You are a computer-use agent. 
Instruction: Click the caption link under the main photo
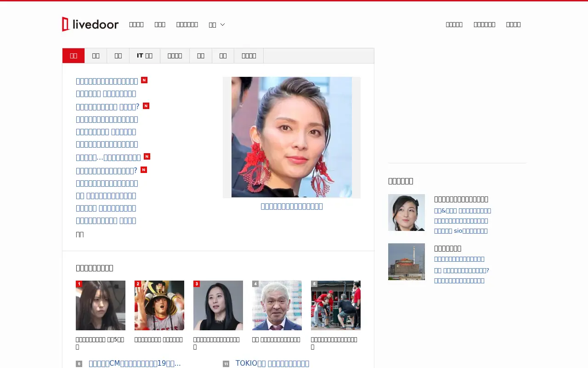[x=292, y=206]
